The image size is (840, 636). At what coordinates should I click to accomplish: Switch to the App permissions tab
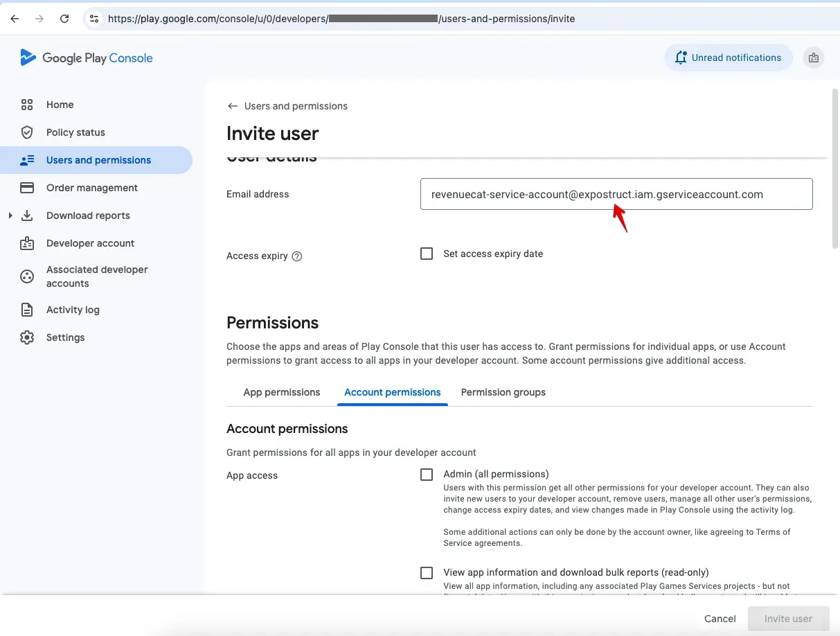pos(282,392)
